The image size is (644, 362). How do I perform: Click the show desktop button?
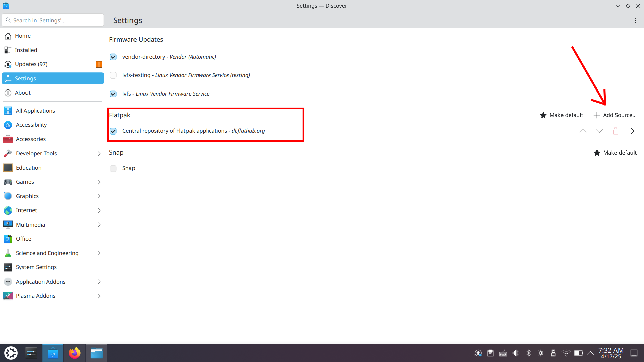coord(634,353)
